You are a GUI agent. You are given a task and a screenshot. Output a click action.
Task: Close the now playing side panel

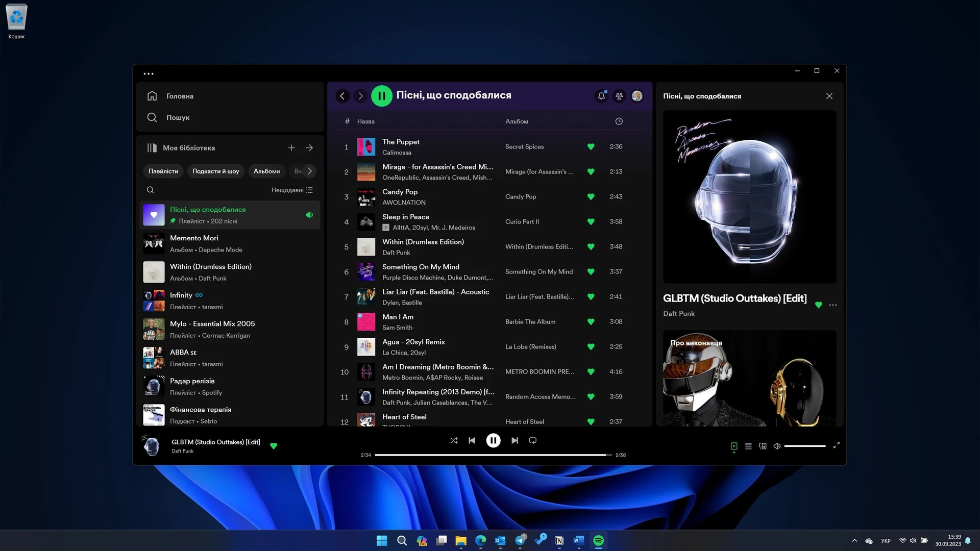[829, 96]
